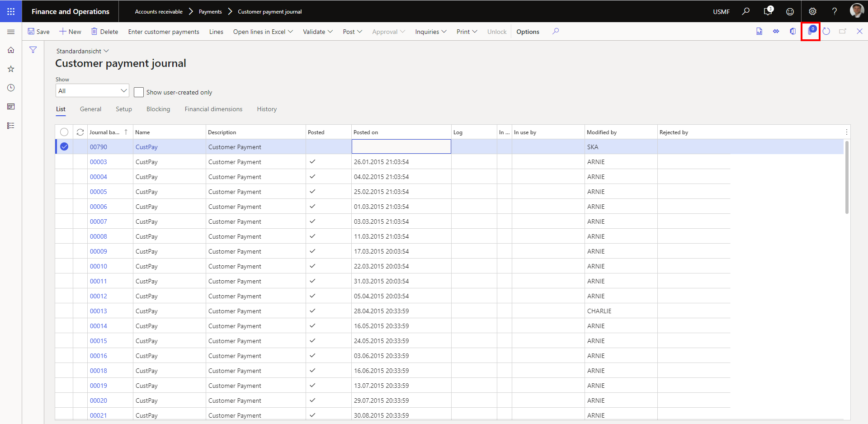Expand the Validate menu
The width and height of the screenshot is (868, 424).
318,32
